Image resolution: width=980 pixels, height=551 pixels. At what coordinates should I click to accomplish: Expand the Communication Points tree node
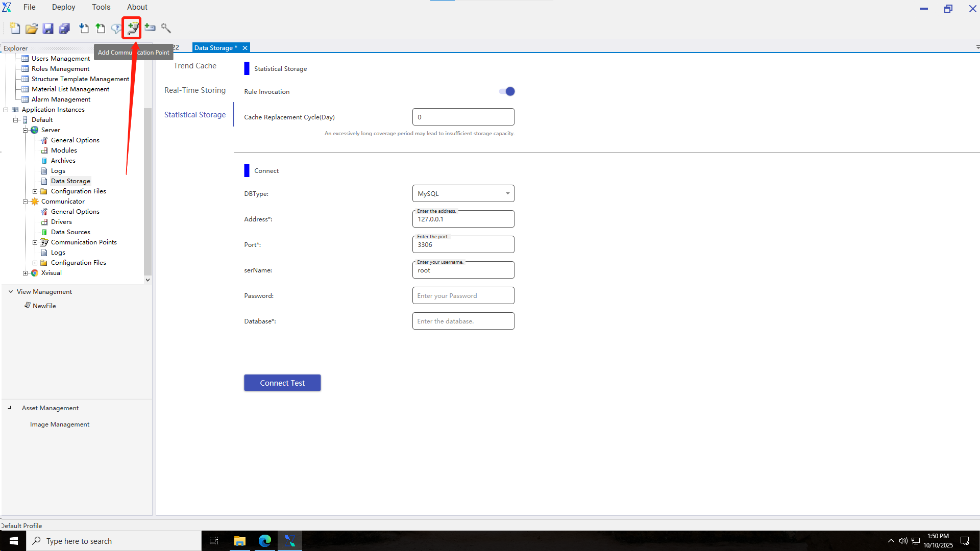(x=35, y=242)
